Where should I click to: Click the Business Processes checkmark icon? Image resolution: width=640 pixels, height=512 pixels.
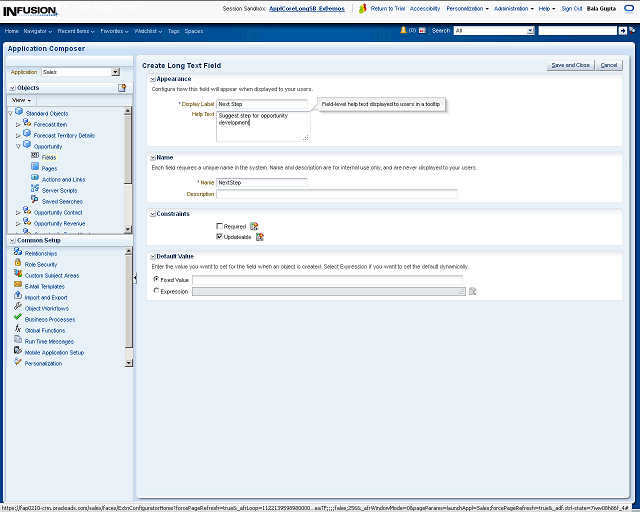18,319
